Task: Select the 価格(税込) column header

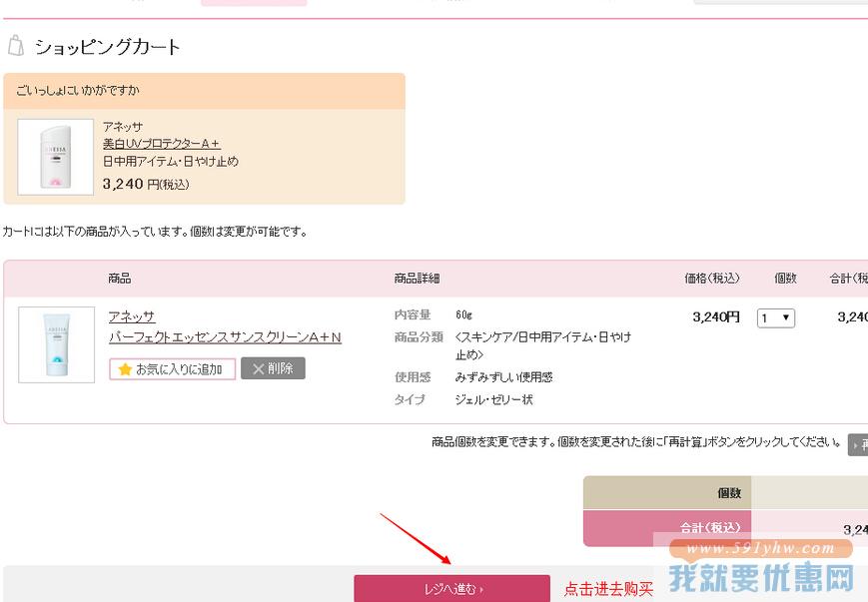Action: tap(712, 279)
